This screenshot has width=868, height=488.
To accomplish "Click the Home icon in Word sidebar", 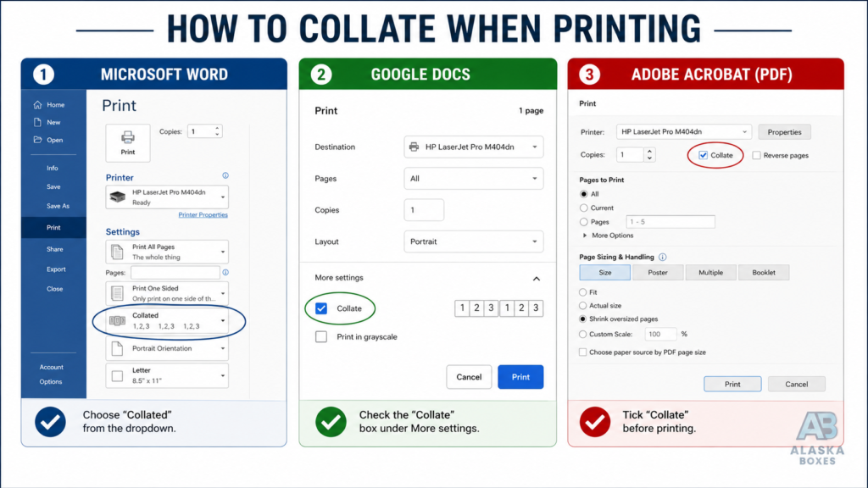I will [x=37, y=104].
